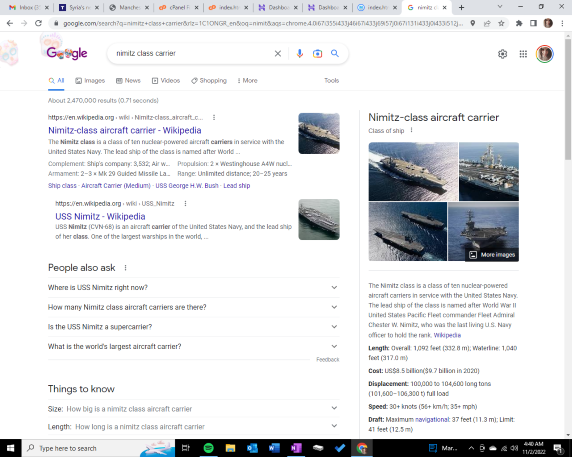Click the 'More images' button
Image resolution: width=572 pixels, height=457 pixels.
[492, 255]
